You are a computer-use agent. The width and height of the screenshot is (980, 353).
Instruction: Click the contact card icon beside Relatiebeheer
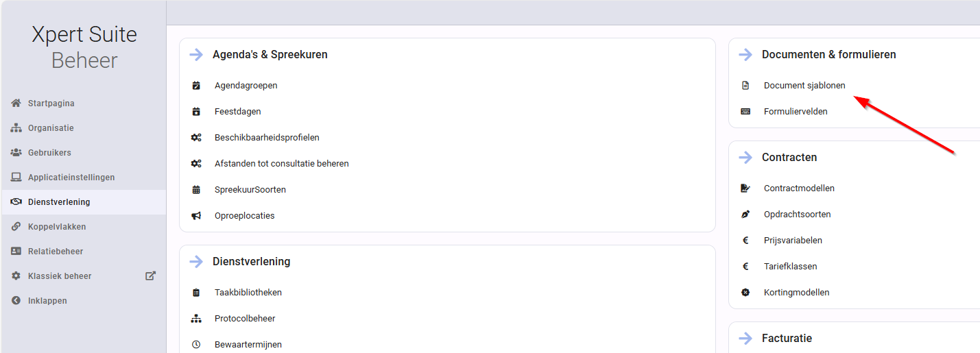tap(16, 252)
